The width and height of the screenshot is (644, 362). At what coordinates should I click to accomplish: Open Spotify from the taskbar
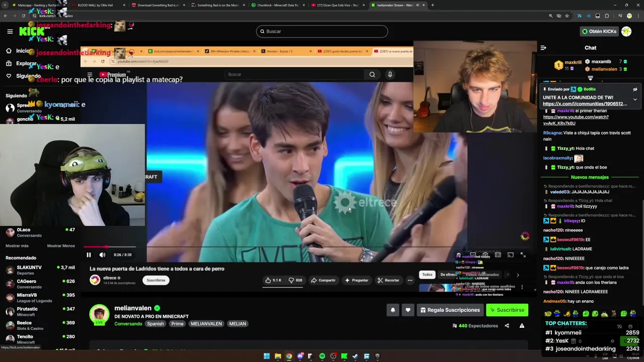point(322,356)
